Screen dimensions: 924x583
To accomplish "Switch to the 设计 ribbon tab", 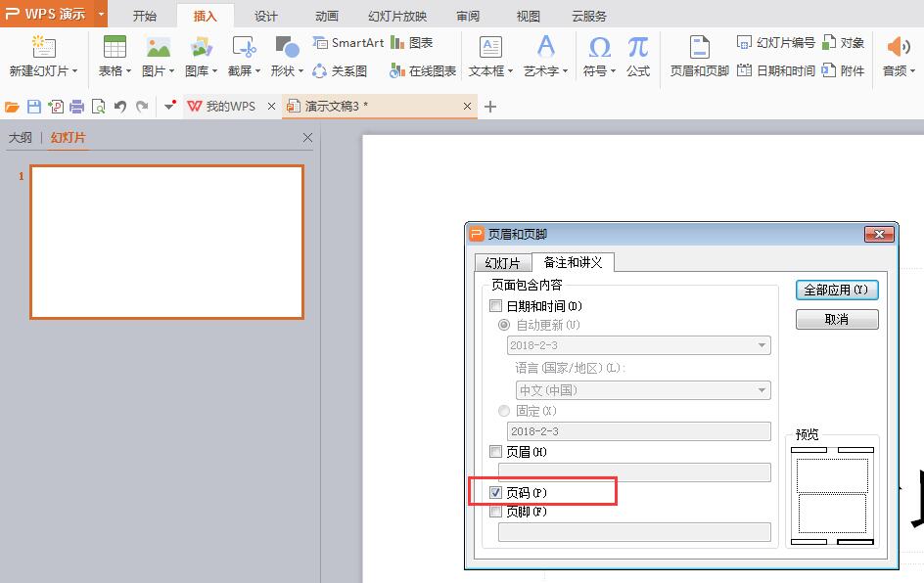I will pos(266,16).
